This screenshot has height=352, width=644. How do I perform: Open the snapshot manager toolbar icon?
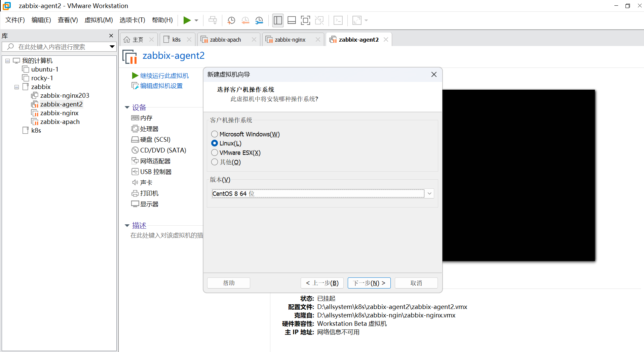click(x=259, y=20)
